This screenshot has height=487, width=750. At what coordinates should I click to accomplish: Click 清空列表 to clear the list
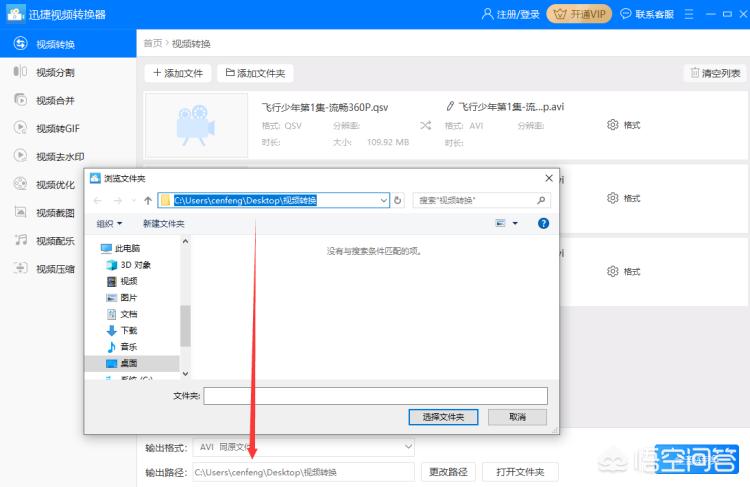pos(715,73)
